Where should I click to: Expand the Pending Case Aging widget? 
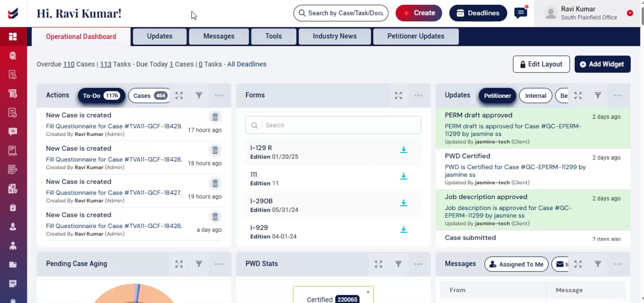tap(179, 264)
